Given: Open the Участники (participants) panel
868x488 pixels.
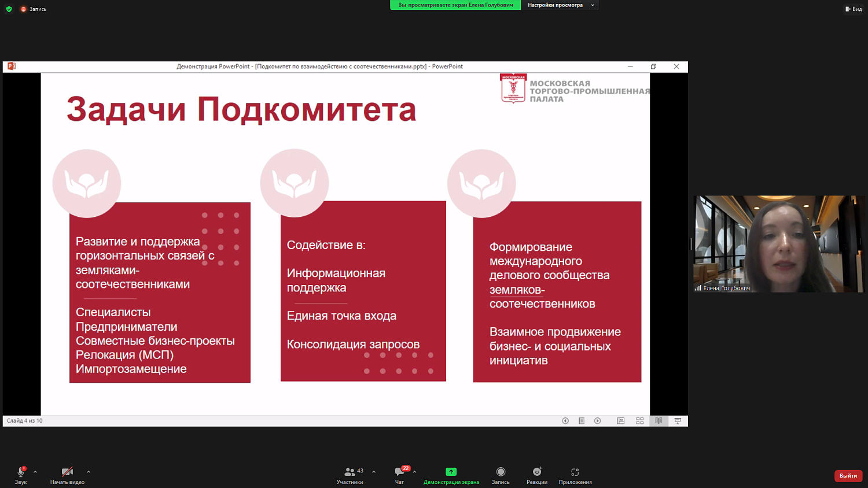Looking at the screenshot, I should click(x=350, y=474).
